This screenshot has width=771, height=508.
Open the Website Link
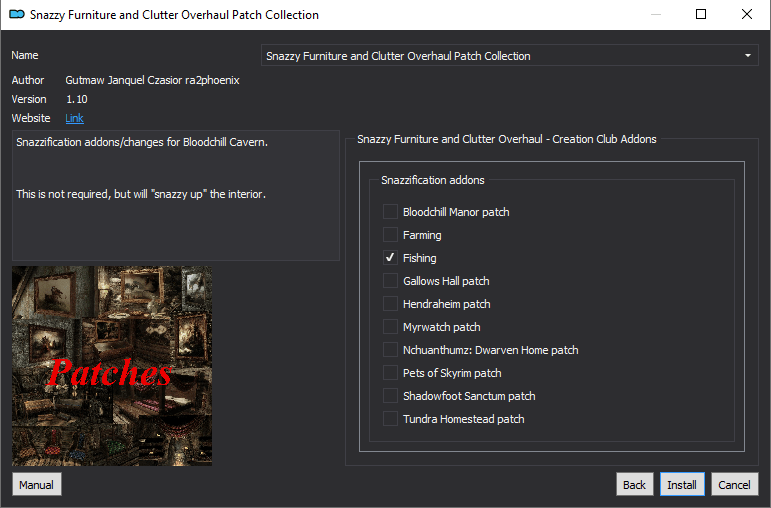click(74, 118)
